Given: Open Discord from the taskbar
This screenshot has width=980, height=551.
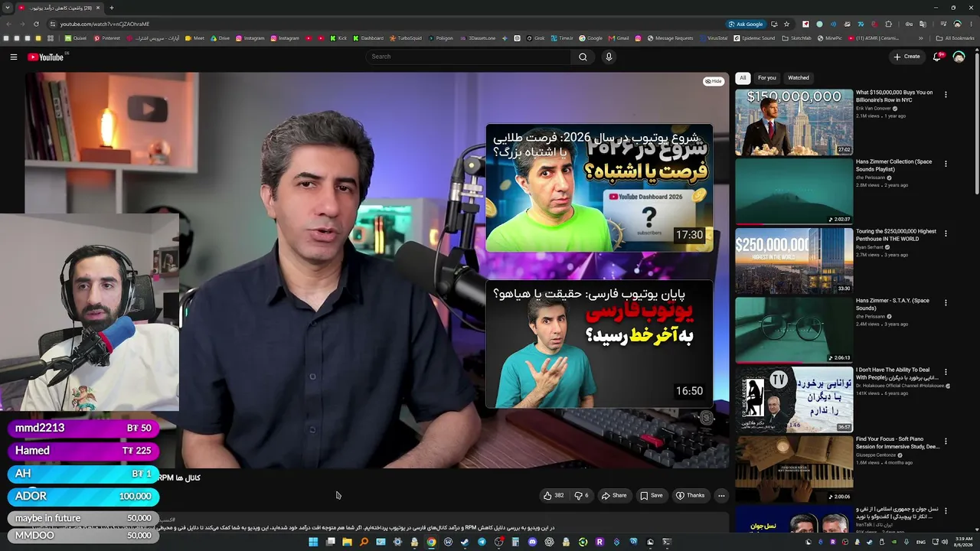Looking at the screenshot, I should point(532,542).
